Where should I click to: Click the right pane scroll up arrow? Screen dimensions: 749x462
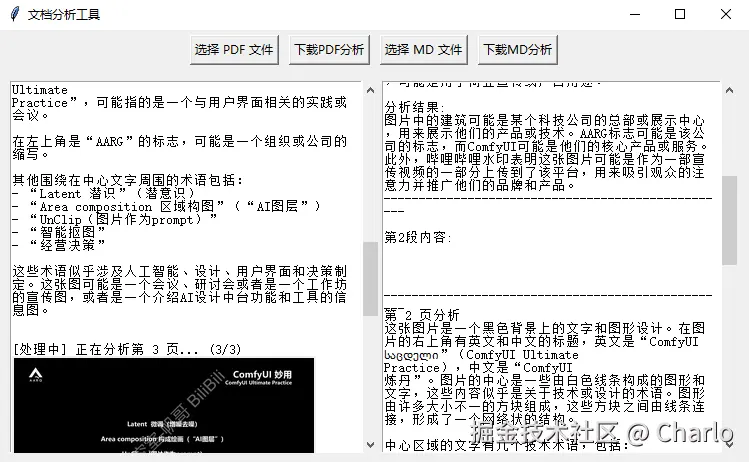pyautogui.click(x=729, y=90)
